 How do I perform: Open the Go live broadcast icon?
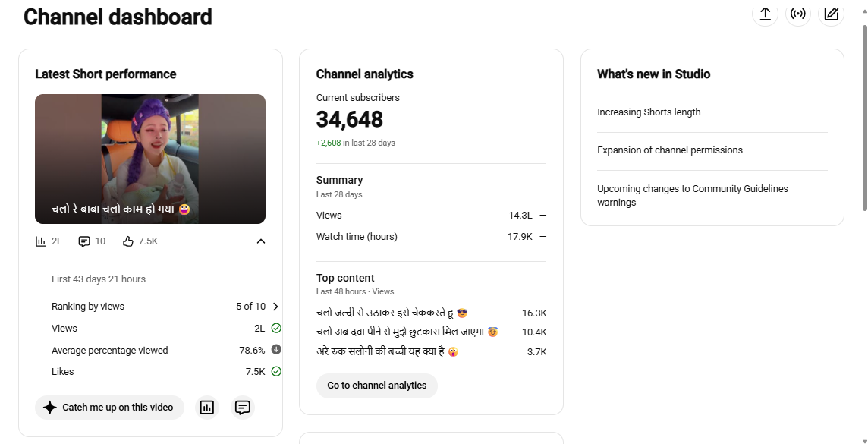pos(798,14)
